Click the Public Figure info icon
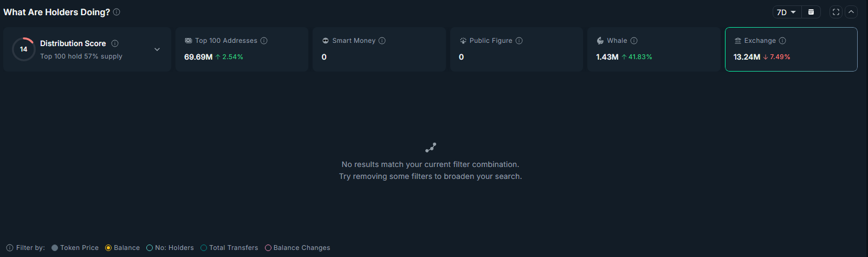 (519, 41)
